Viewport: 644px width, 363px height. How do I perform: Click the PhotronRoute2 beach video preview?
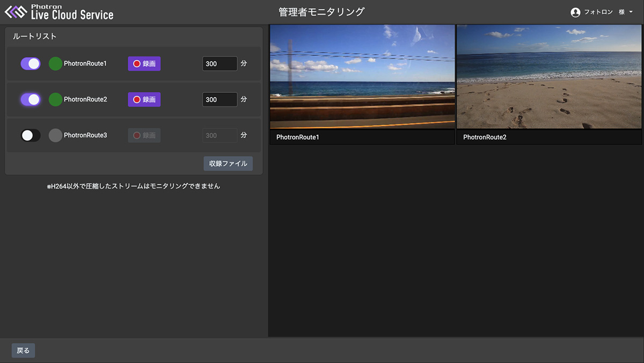click(x=549, y=76)
